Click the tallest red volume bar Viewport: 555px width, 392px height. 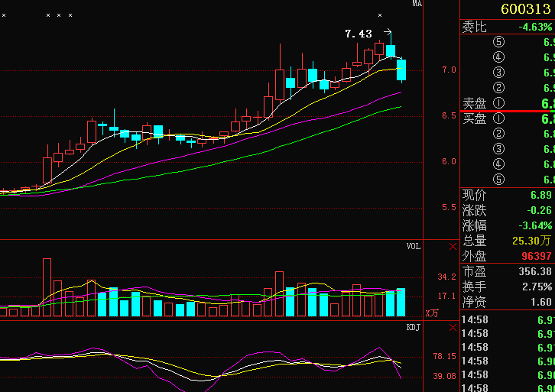47,287
